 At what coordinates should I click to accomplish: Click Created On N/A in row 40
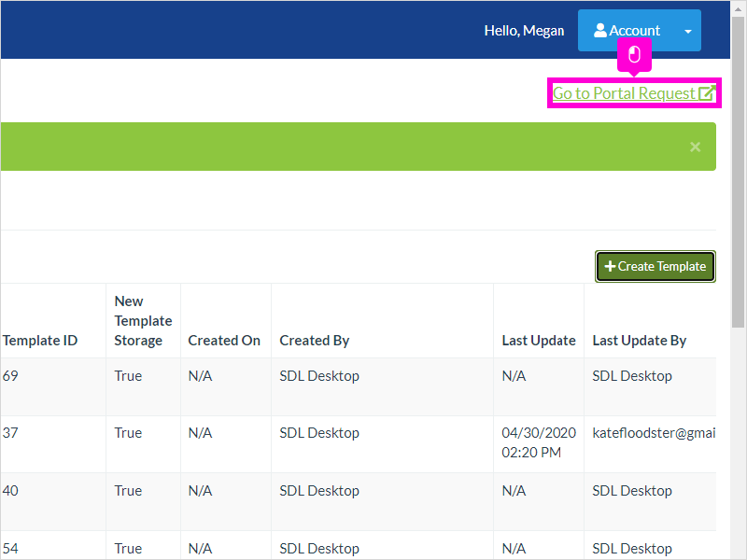pyautogui.click(x=200, y=491)
